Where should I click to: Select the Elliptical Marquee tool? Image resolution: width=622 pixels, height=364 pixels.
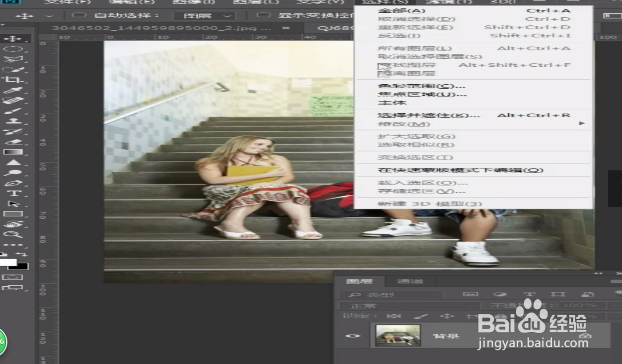13,49
